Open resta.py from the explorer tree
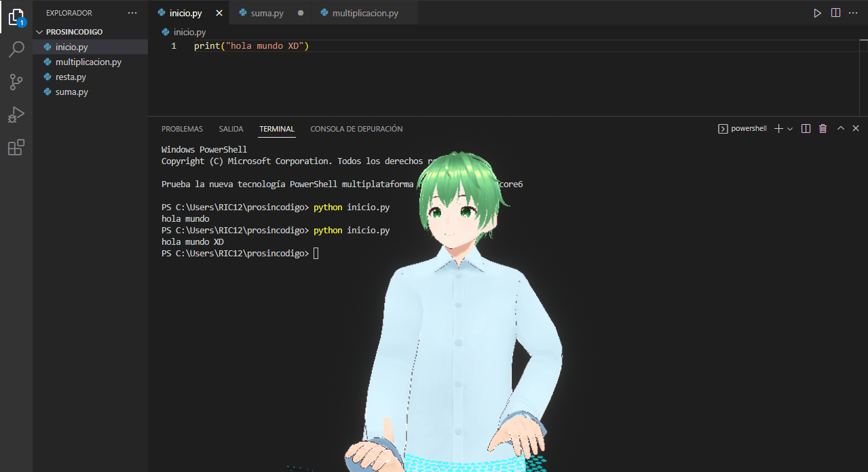The image size is (868, 472). click(90, 77)
